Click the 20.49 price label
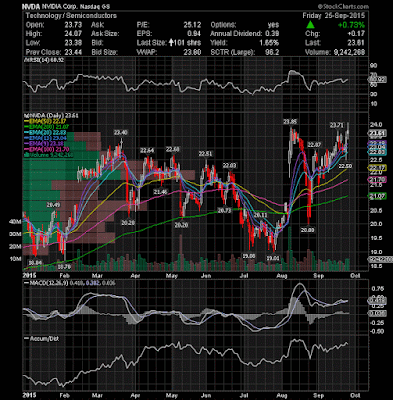Image resolution: width=393 pixels, height=400 pixels. (53, 205)
